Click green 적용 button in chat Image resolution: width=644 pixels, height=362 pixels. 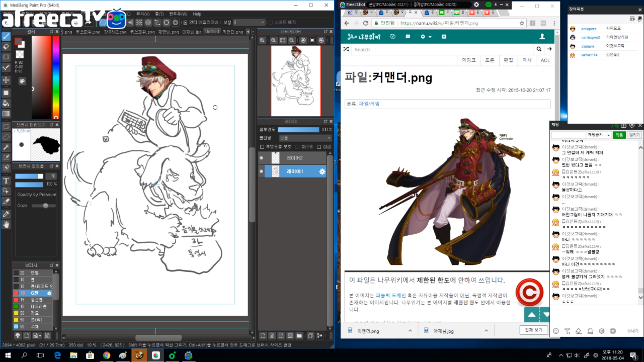[x=619, y=135]
